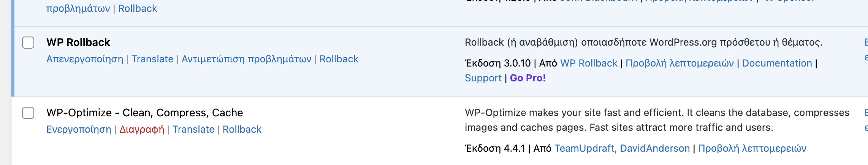Open WP Rollback Documentation link
Image resolution: width=868 pixels, height=165 pixels.
(777, 63)
